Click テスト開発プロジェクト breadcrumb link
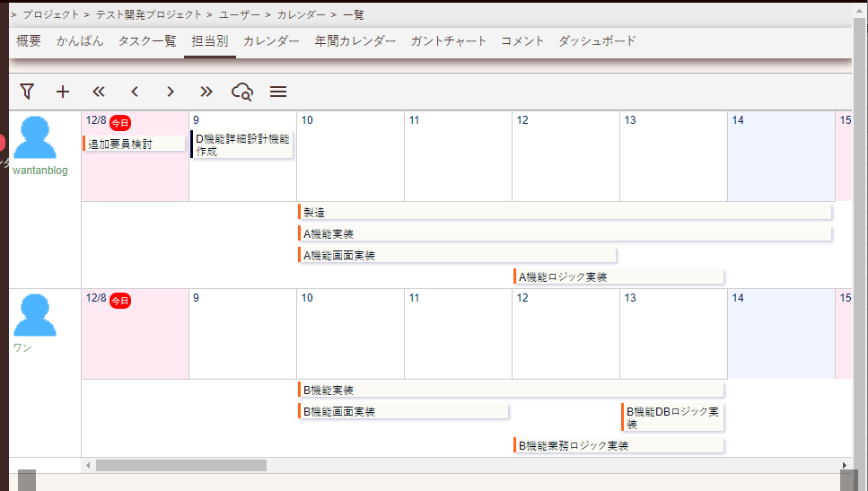Viewport: 868px width, 491px height. [x=149, y=15]
